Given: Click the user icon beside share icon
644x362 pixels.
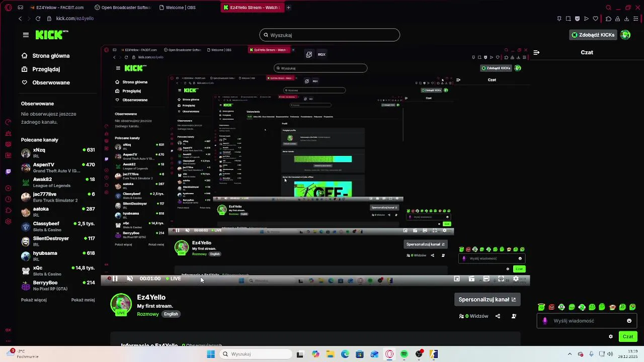Looking at the screenshot, I should pyautogui.click(x=514, y=316).
